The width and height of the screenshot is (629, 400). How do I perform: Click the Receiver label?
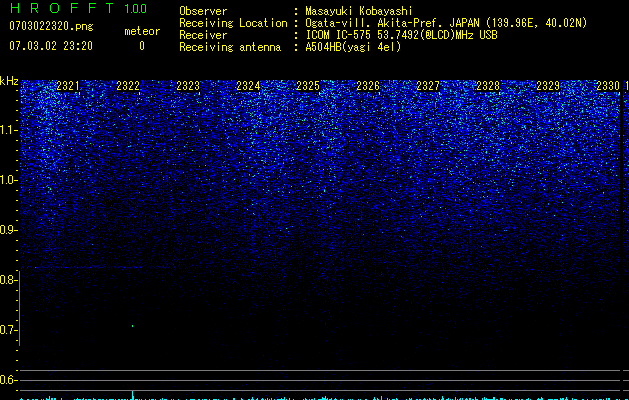coord(203,35)
